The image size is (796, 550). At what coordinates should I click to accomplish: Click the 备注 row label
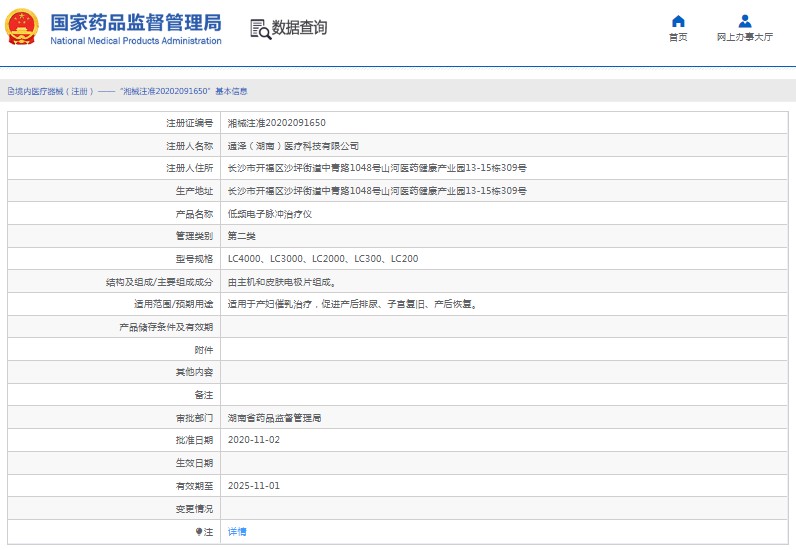pos(204,395)
